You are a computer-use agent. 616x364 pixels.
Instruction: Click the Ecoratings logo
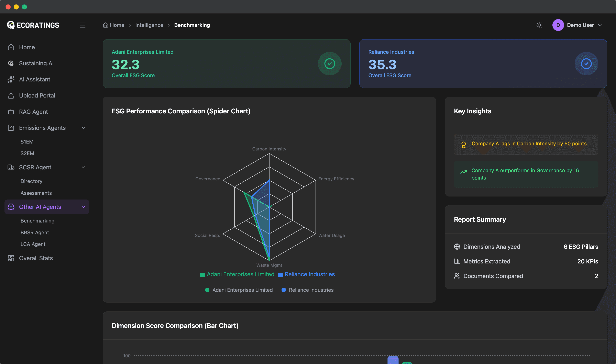click(x=33, y=25)
